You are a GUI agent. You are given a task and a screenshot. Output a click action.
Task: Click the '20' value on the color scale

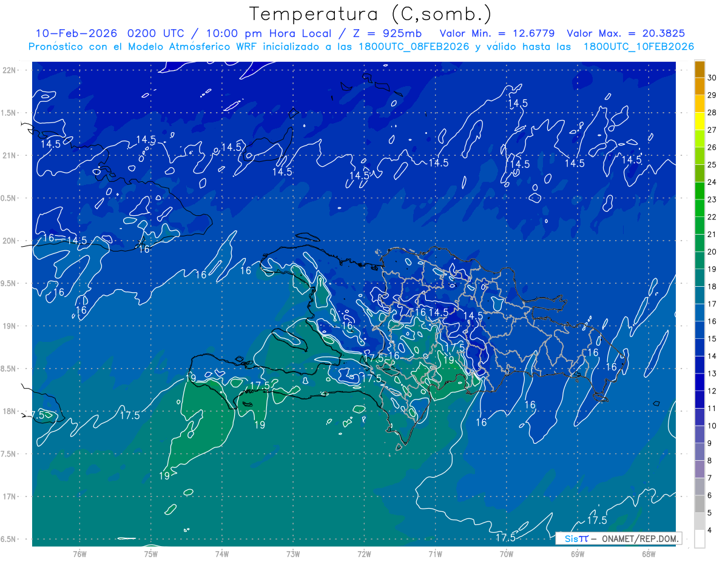[x=712, y=252]
